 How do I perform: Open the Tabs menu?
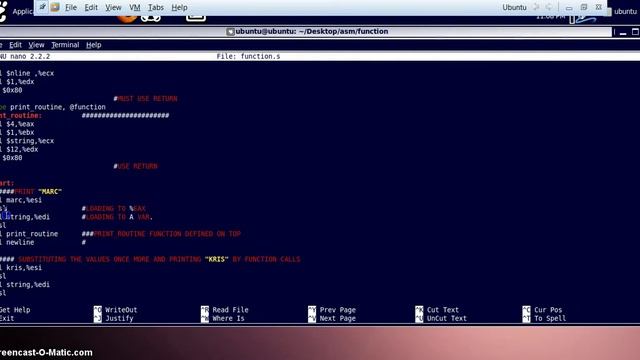coord(156,7)
